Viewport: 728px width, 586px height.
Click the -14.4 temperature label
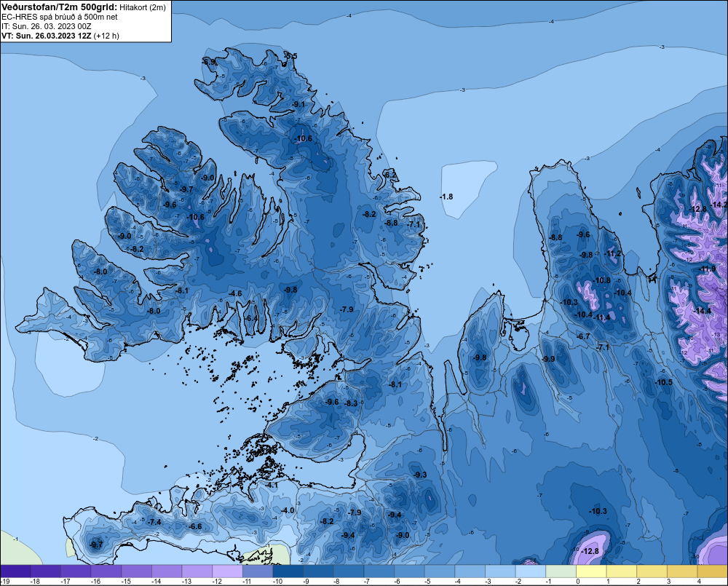[x=702, y=311]
